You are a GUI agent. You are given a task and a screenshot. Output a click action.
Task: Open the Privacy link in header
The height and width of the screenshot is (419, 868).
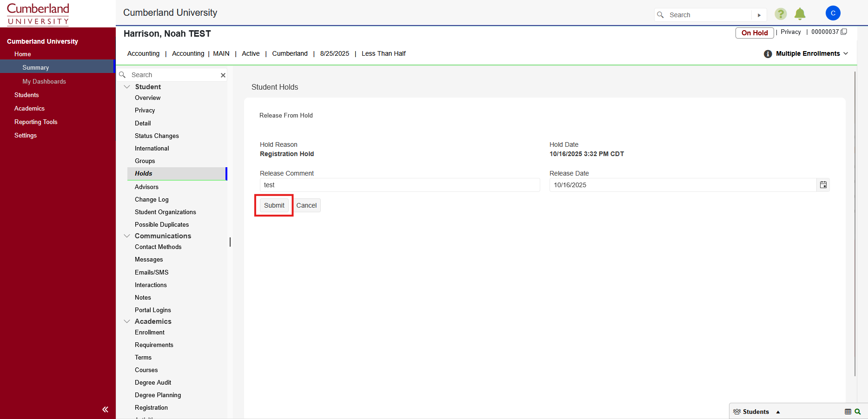coord(791,32)
